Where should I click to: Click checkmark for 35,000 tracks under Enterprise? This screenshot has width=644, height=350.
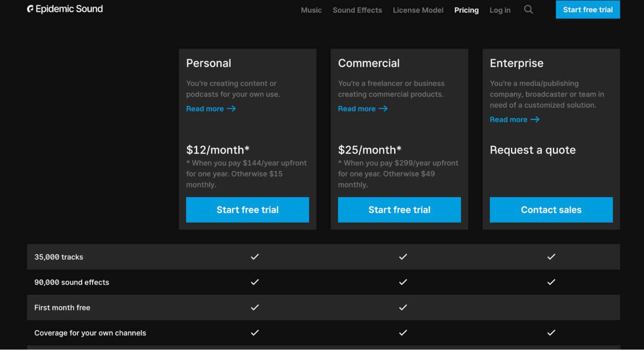[x=551, y=257]
